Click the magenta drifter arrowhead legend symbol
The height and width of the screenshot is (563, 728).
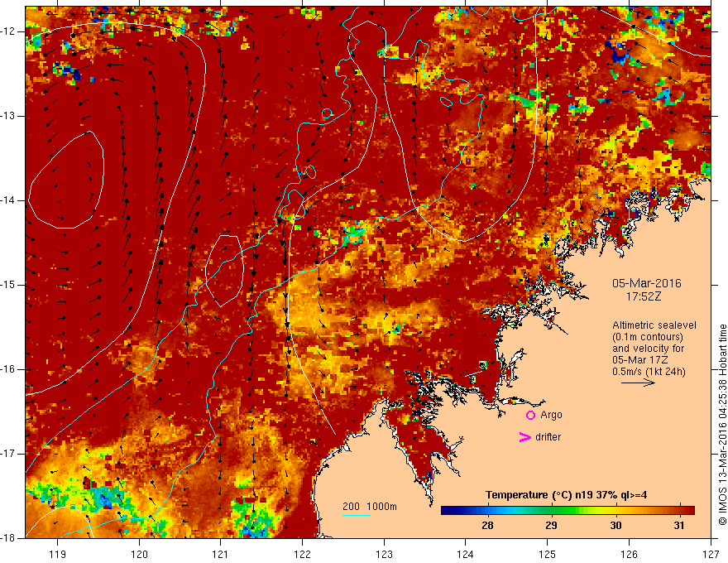[524, 437]
